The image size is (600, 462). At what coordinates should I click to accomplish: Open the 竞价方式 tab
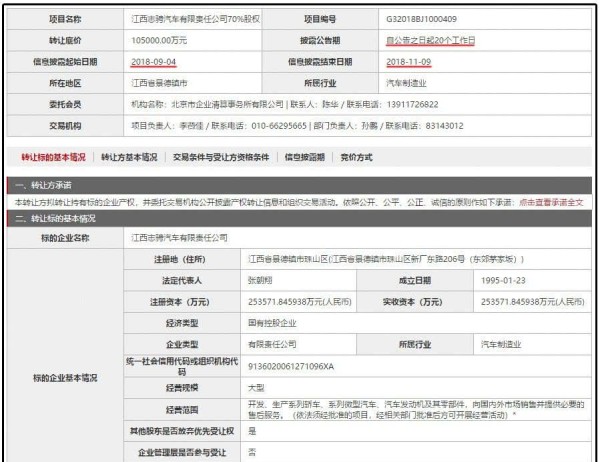356,157
